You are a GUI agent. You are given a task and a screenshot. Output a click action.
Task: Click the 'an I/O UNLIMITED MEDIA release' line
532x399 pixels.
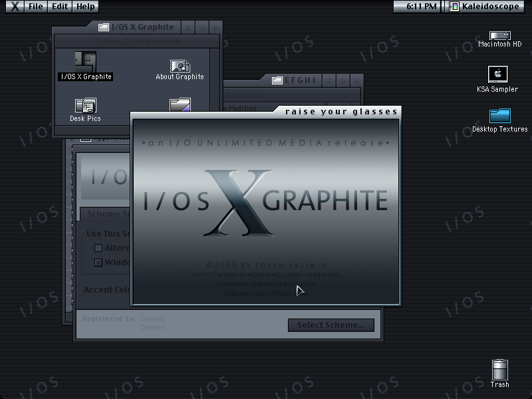click(265, 143)
